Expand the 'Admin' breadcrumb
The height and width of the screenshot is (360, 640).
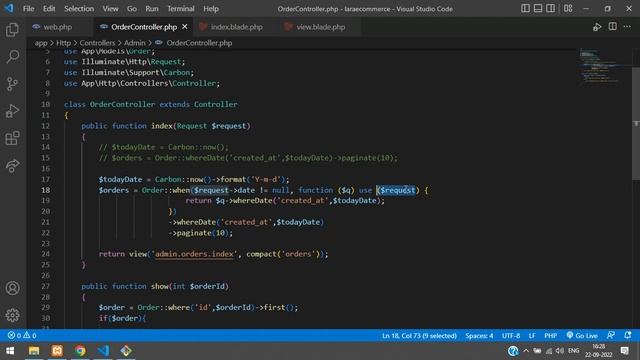134,43
